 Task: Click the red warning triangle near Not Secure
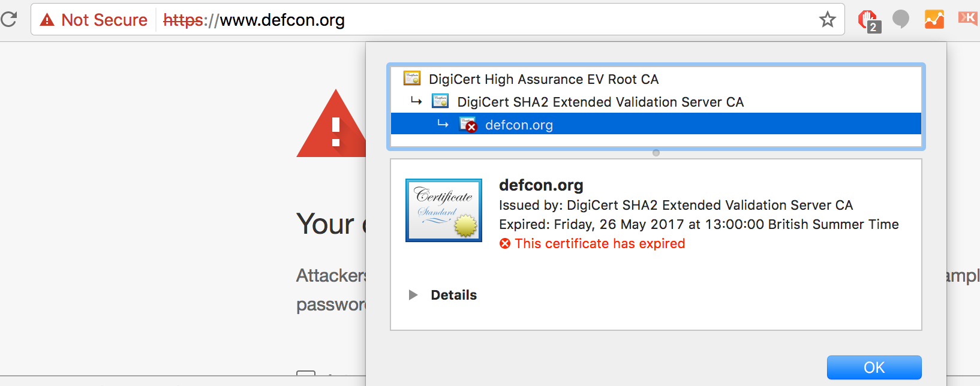coord(47,19)
